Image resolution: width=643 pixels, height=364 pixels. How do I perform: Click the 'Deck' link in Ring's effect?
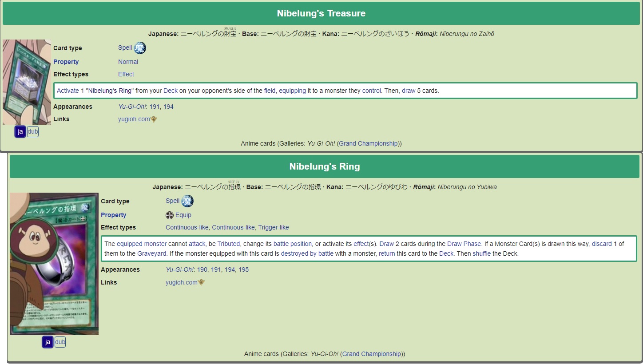tap(446, 253)
